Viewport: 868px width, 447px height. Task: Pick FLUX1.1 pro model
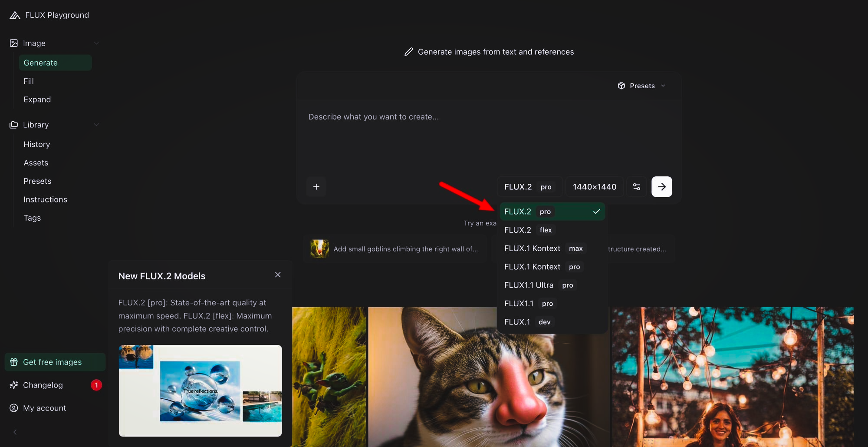pos(552,304)
